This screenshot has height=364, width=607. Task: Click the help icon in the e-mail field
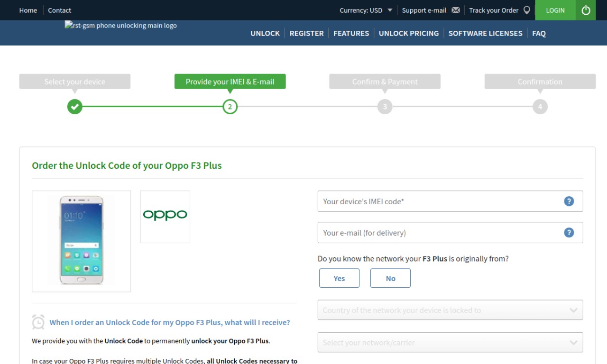pos(569,232)
